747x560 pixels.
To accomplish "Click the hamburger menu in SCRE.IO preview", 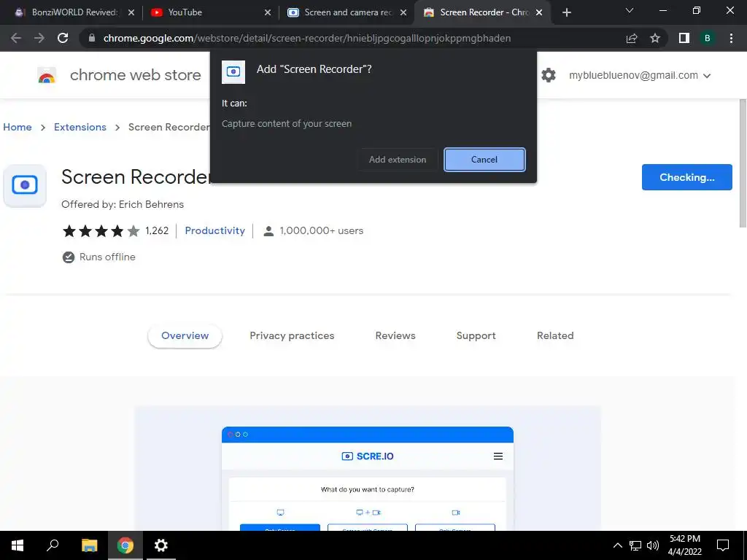I will pyautogui.click(x=498, y=456).
